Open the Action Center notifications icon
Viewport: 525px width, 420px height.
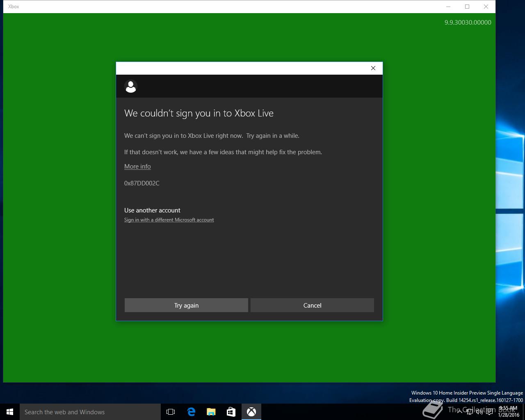(x=489, y=412)
